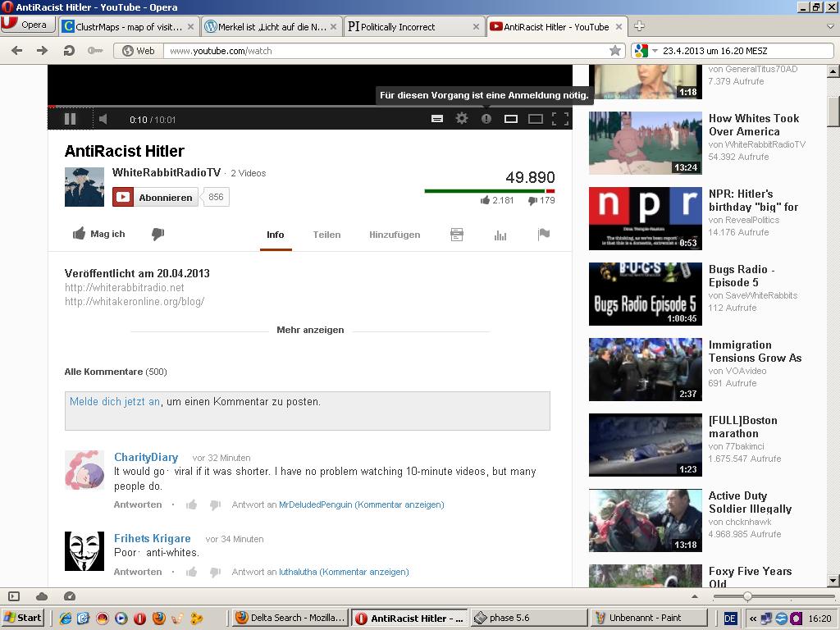Subscribe with the Abonnieren button
Screen dimensions: 840x630
155,197
